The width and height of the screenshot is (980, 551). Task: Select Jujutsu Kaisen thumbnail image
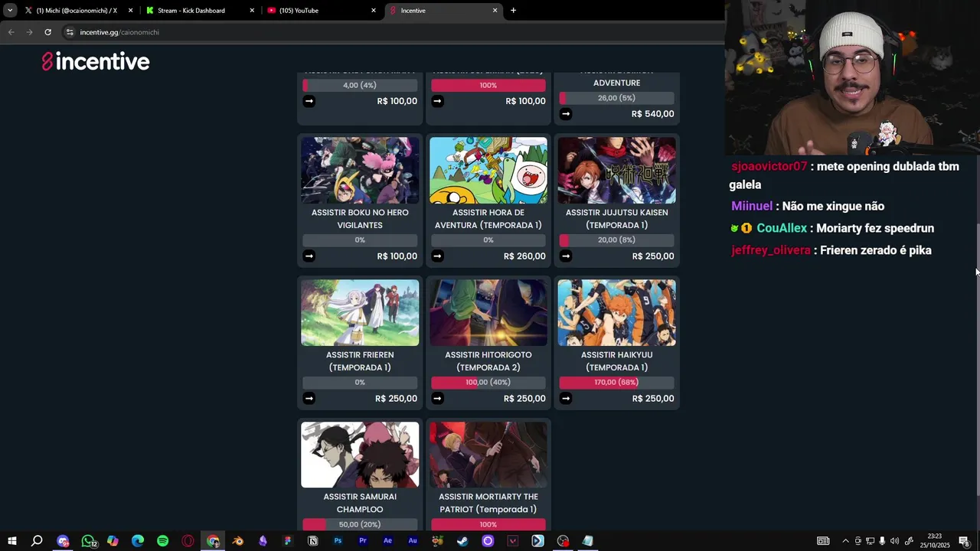616,171
